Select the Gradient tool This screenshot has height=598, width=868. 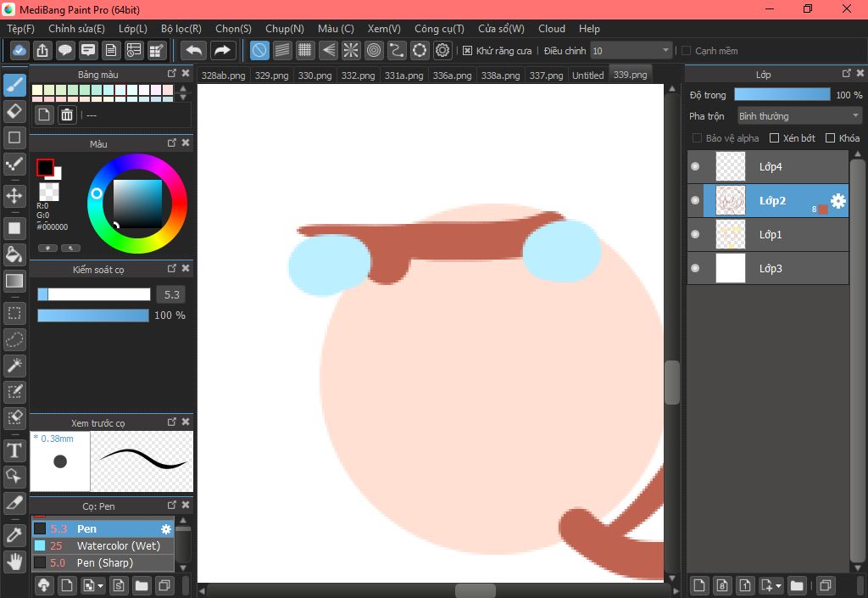[x=14, y=281]
